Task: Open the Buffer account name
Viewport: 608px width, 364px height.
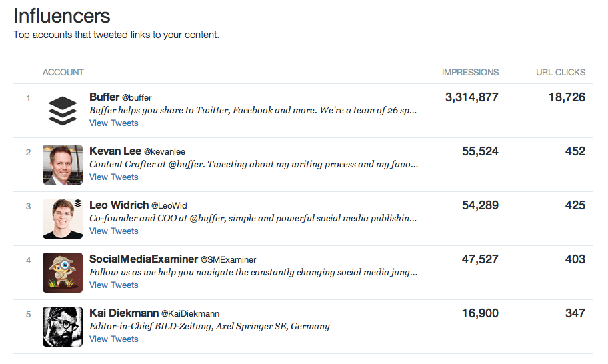Action: tap(104, 97)
